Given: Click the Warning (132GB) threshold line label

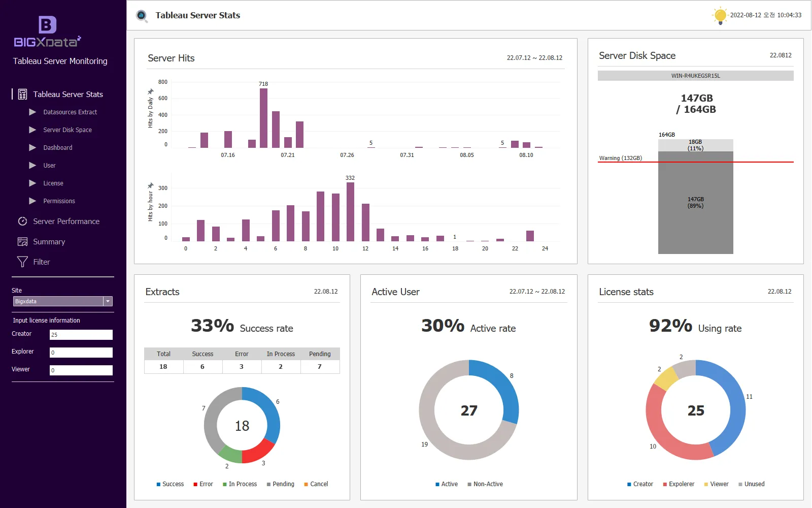Looking at the screenshot, I should coord(620,158).
